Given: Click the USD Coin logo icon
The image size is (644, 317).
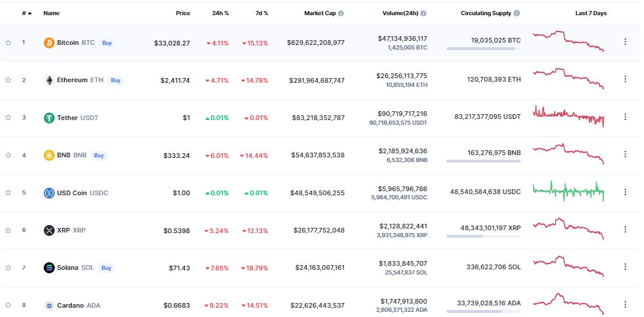Looking at the screenshot, I should 49,193.
